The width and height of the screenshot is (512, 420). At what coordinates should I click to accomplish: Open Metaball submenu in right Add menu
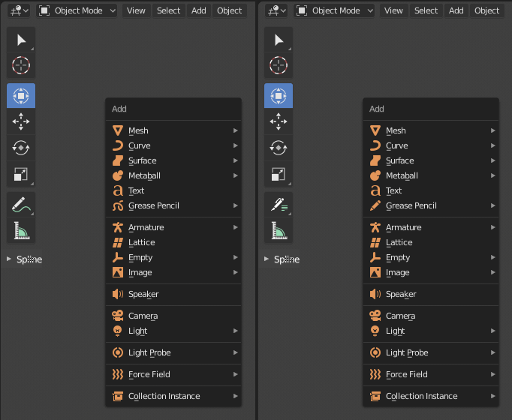coord(431,175)
